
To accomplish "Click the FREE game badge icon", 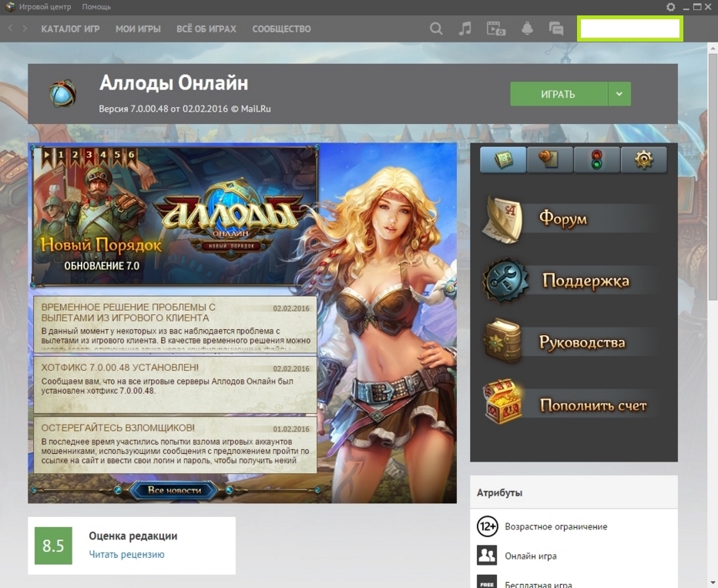I will click(487, 582).
